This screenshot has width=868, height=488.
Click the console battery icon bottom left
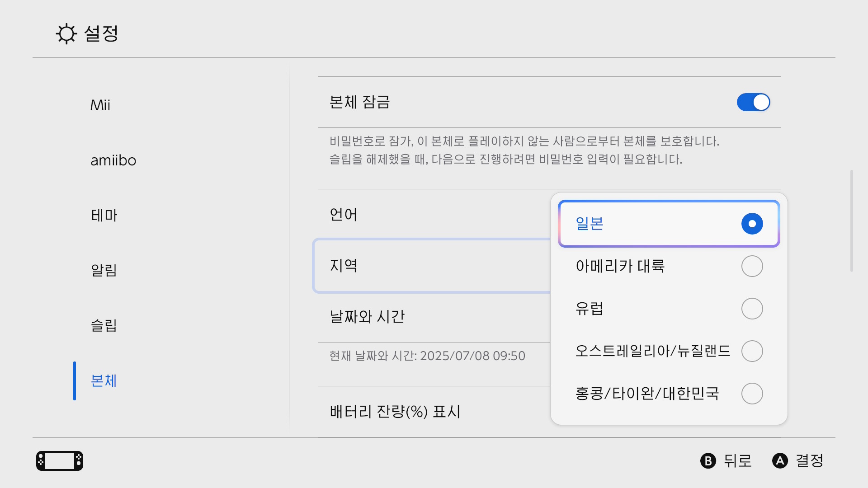[59, 461]
